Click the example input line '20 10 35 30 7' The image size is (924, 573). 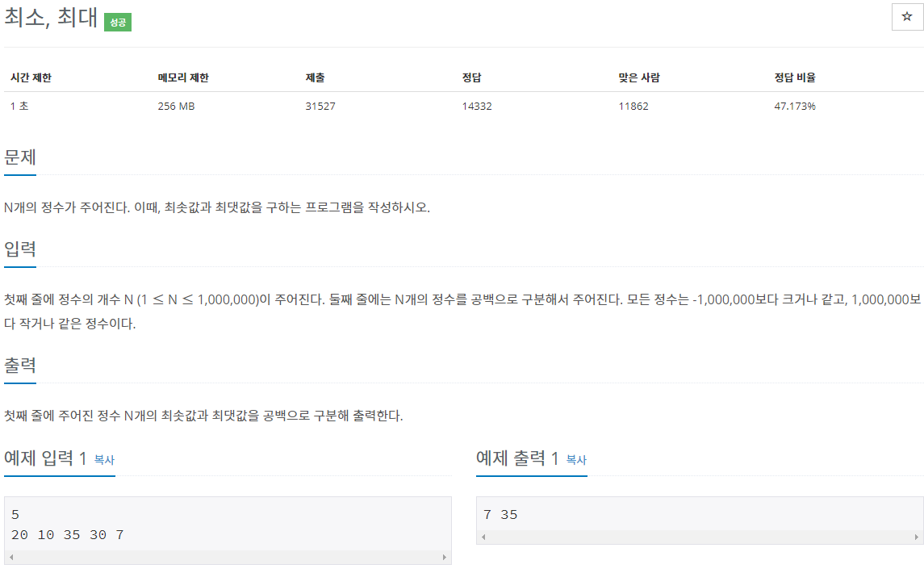[x=68, y=535]
